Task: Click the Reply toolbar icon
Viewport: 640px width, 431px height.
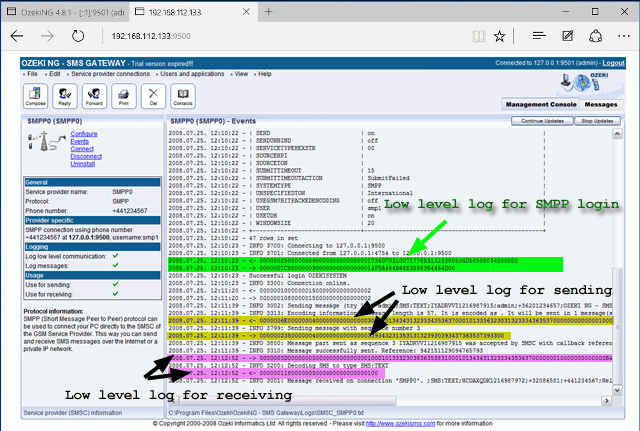Action: tap(65, 96)
